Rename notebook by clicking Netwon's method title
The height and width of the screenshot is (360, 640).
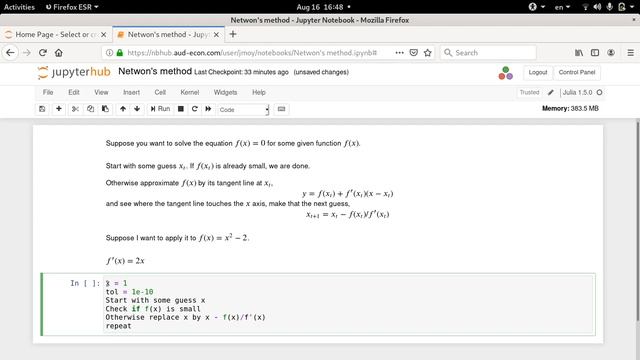[155, 71]
